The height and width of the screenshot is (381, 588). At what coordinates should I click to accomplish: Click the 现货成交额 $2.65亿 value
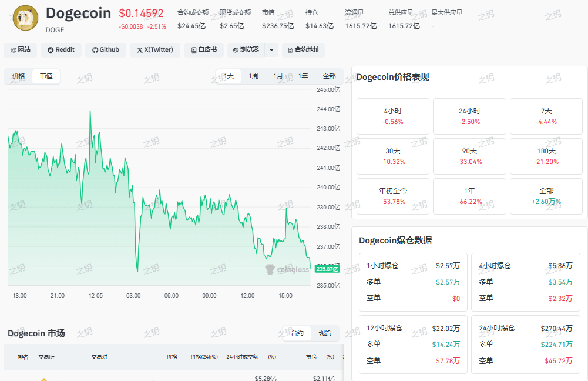(232, 26)
